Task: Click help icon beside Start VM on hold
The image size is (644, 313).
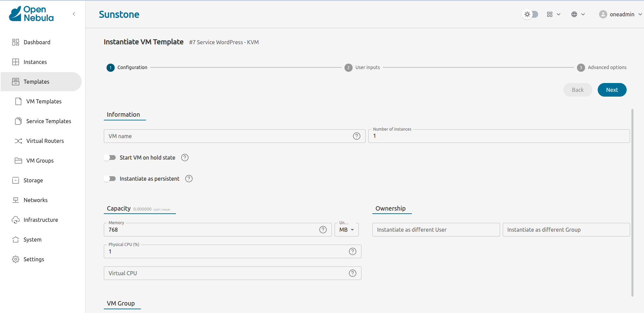Action: pyautogui.click(x=185, y=158)
